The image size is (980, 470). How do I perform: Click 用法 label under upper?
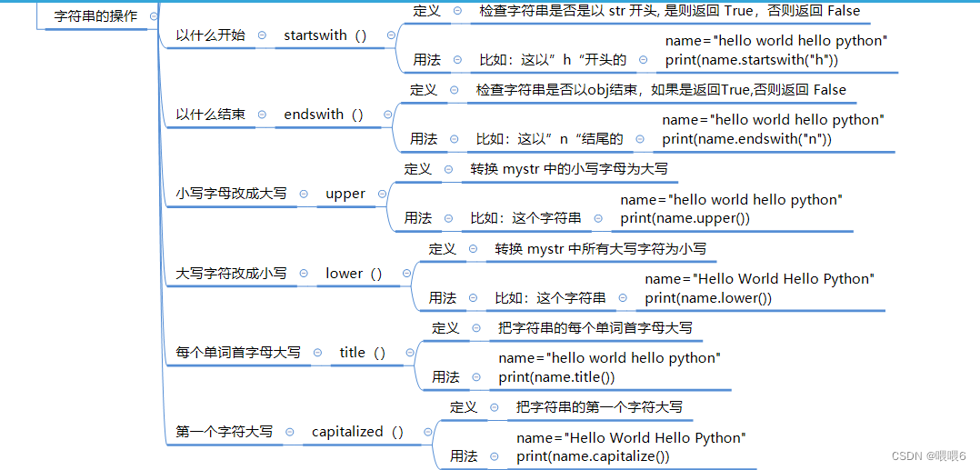(418, 219)
